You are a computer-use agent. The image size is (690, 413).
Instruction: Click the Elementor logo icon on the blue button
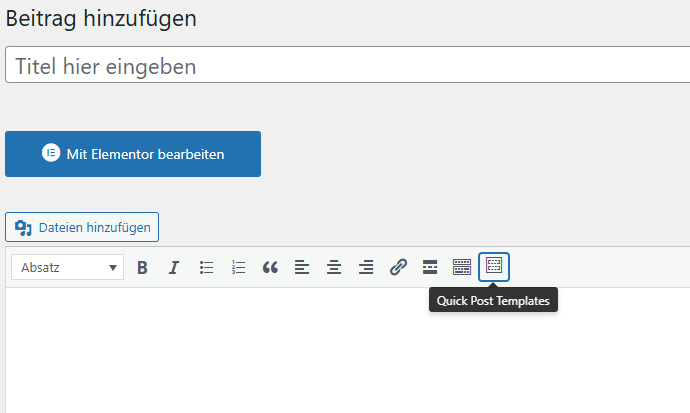[51, 153]
